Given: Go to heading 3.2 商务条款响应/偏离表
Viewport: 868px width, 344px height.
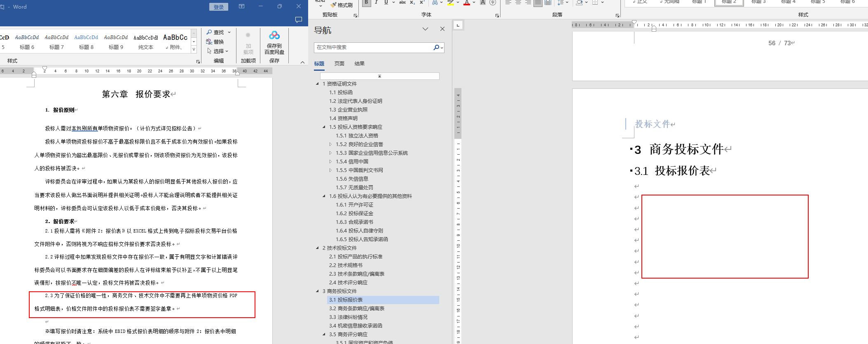Looking at the screenshot, I should (357, 309).
